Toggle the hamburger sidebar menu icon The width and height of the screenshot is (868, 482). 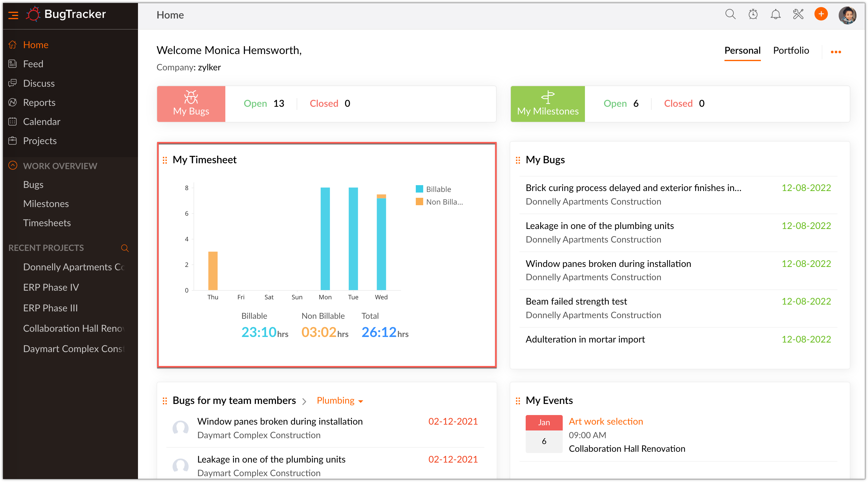click(x=13, y=15)
